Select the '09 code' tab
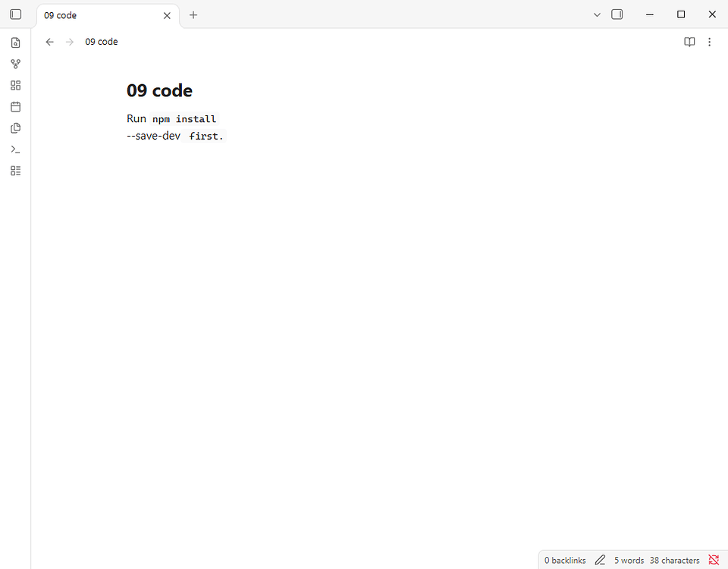 point(107,15)
